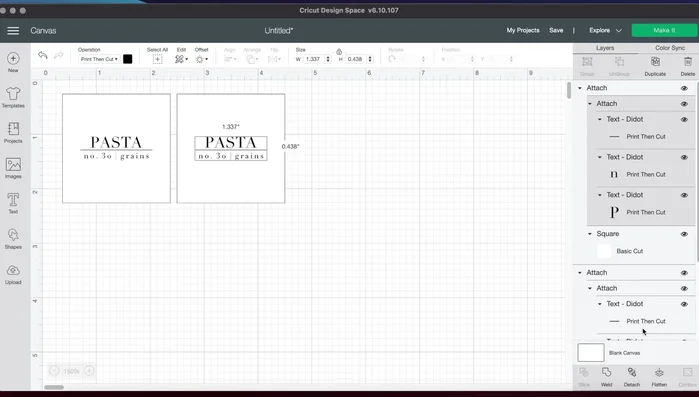The width and height of the screenshot is (699, 397).
Task: Switch to the Color Sync tab
Action: (x=670, y=48)
